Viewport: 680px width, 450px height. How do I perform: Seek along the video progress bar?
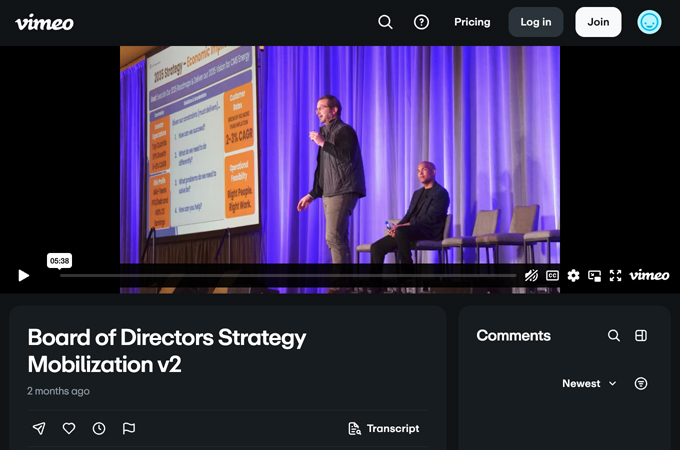point(288,275)
